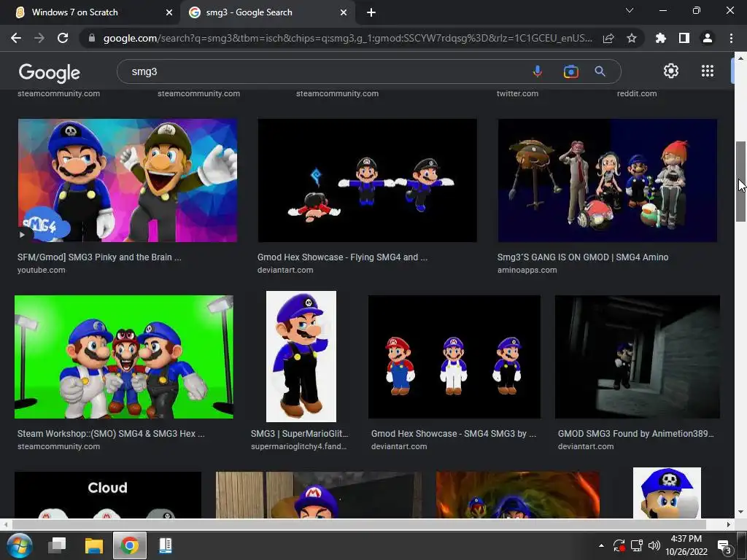Screen dimensions: 747x560
Task: Click the youtube.com source text
Action: tap(42, 270)
